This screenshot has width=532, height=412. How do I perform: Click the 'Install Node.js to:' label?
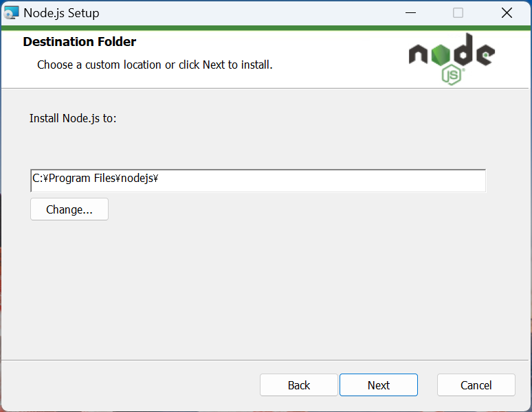(73, 118)
